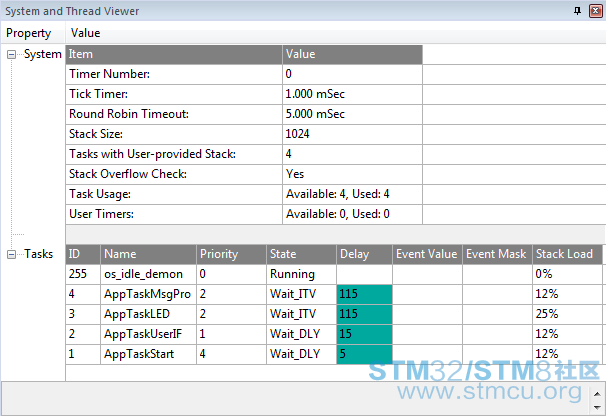Screen dimensions: 606x416
Task: Click the 15 delay cell
Action: pos(364,334)
